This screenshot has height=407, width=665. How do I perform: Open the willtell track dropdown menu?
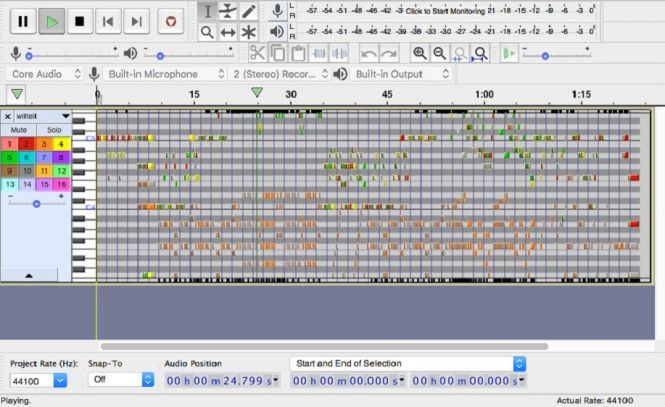click(66, 116)
